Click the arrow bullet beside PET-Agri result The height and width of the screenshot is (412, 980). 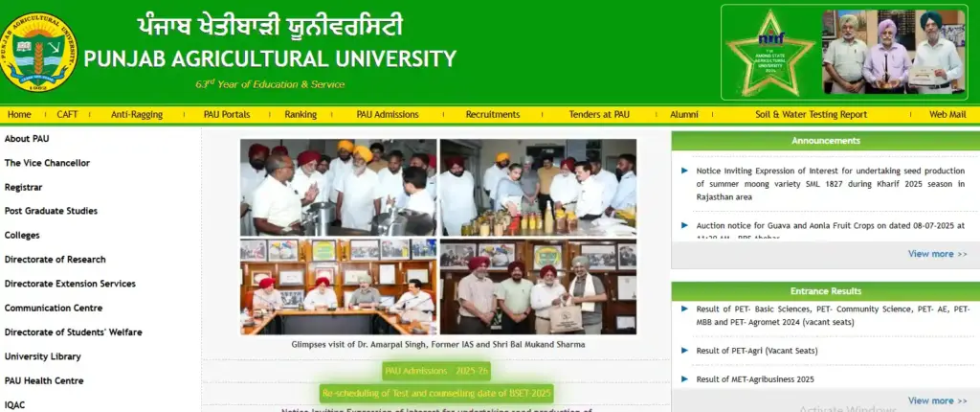pos(684,351)
